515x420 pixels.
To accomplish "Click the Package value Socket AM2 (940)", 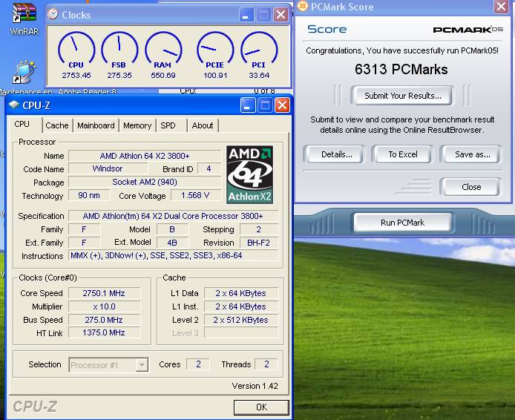I will pyautogui.click(x=145, y=182).
